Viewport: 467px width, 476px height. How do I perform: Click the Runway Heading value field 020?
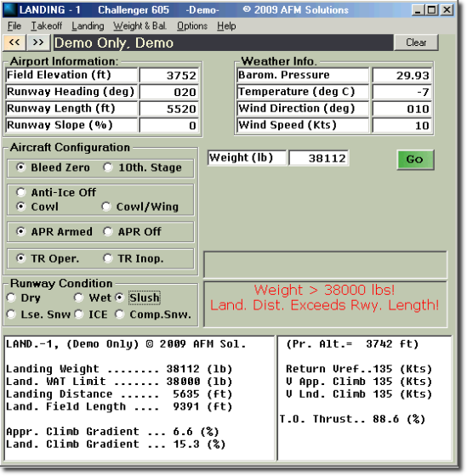coord(169,92)
